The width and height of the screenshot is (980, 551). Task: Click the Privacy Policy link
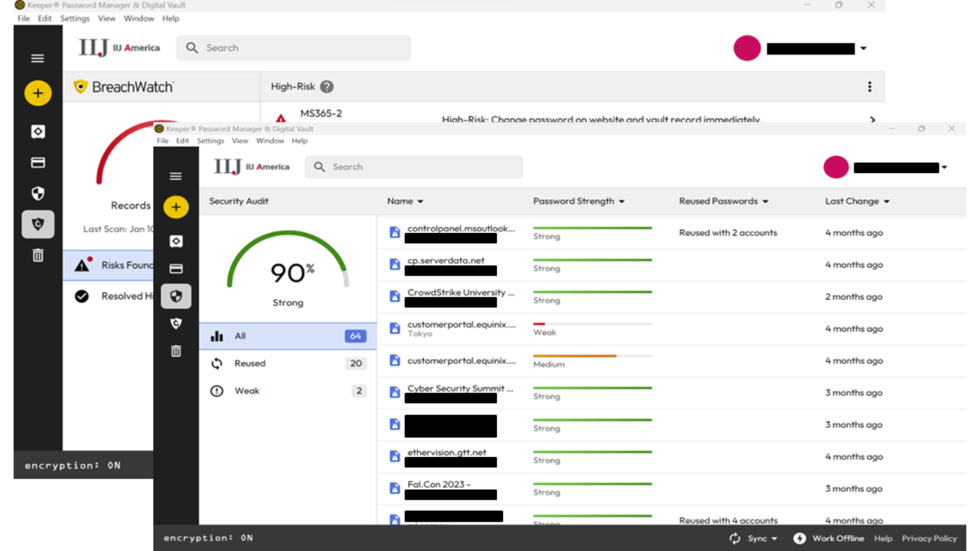pos(928,538)
